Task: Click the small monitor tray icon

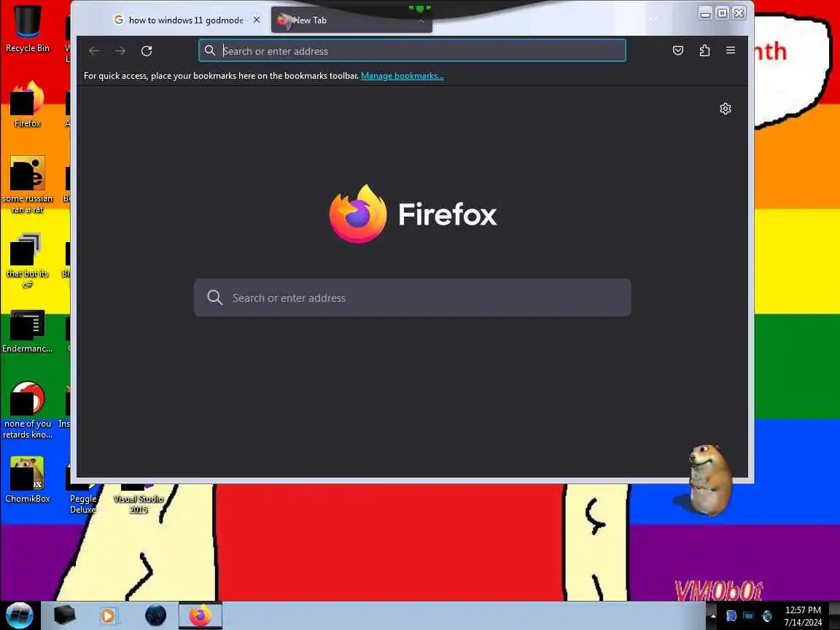Action: (x=748, y=616)
